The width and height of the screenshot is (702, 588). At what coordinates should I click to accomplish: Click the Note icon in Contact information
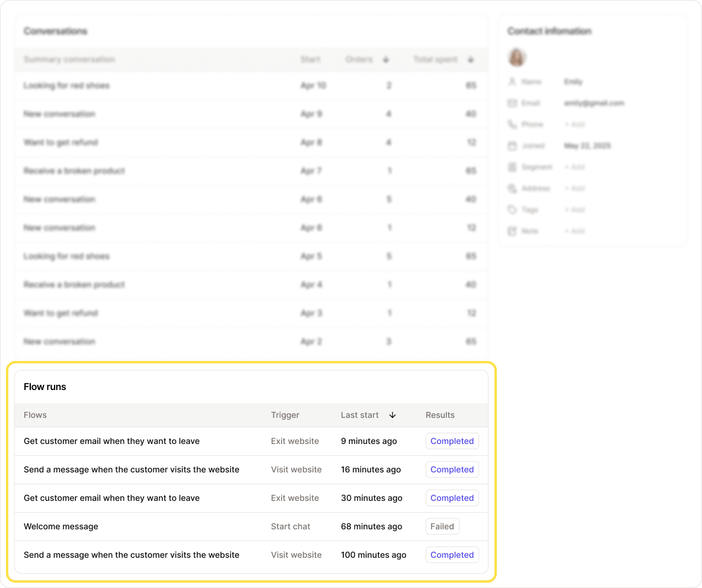(512, 231)
